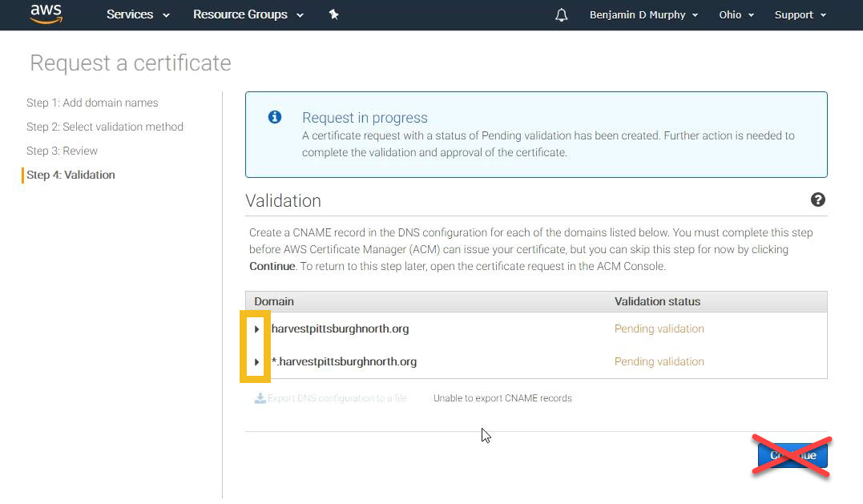This screenshot has width=863, height=504.
Task: Click the Export DNS configuration download icon
Action: [260, 397]
